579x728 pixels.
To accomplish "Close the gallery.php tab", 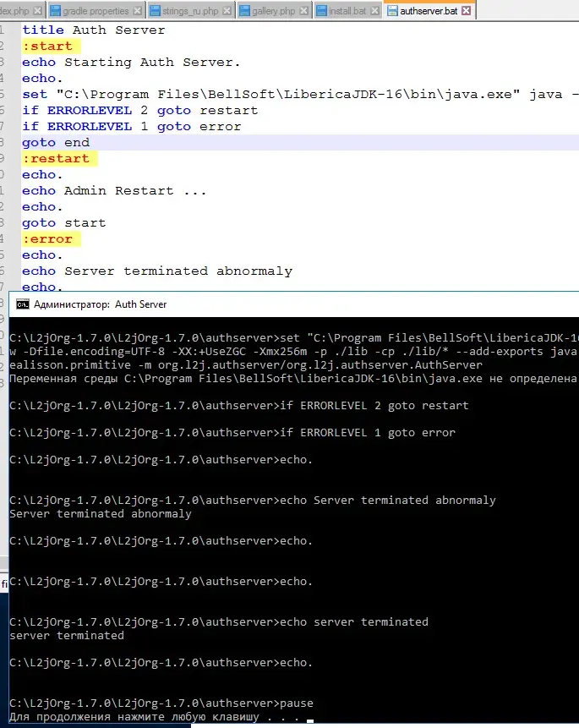I will coord(304,11).
